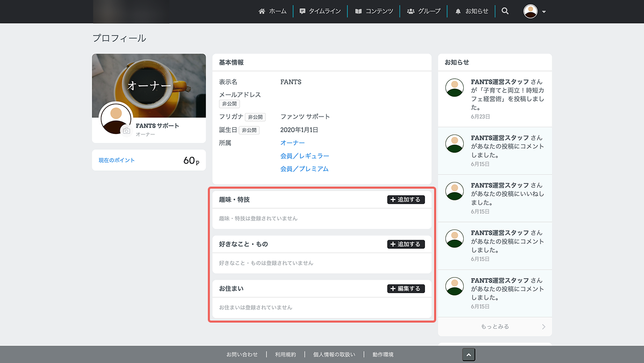Open the 子育てと両立 post notification
The height and width of the screenshot is (363, 644).
click(495, 99)
